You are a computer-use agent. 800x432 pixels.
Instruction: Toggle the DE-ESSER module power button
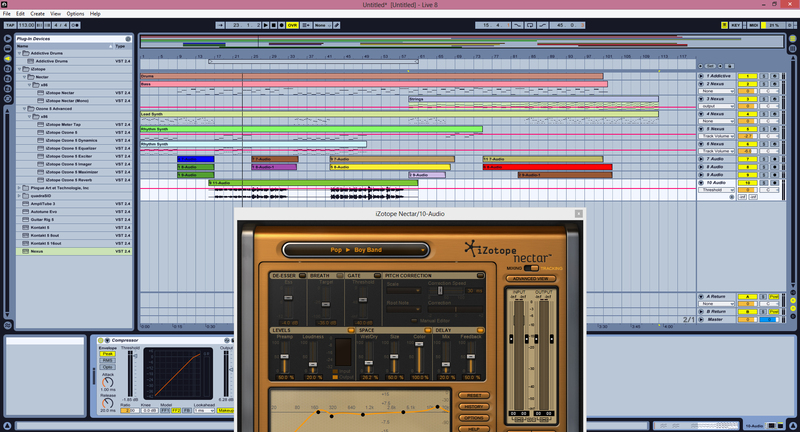click(303, 275)
